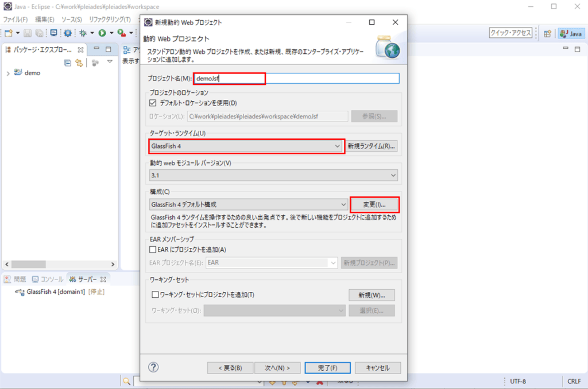Image resolution: width=588 pixels, height=389 pixels.
Task: Click the Back (戻る) button
Action: [230, 368]
